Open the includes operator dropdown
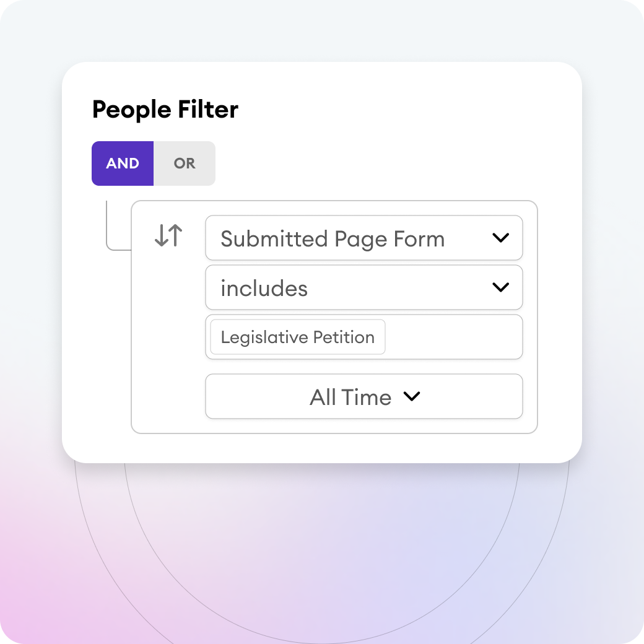Image resolution: width=644 pixels, height=644 pixels. click(x=364, y=287)
